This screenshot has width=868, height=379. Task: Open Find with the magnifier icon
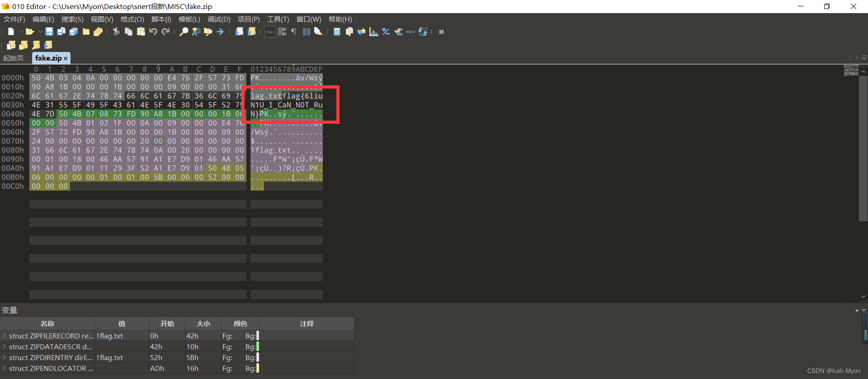184,32
